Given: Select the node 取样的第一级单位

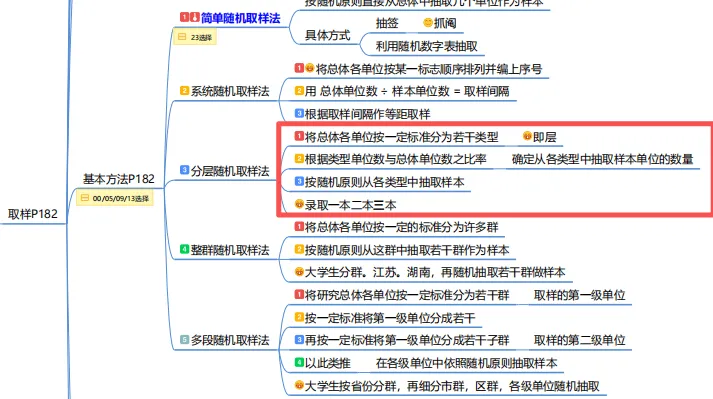Looking at the screenshot, I should coord(580,295).
